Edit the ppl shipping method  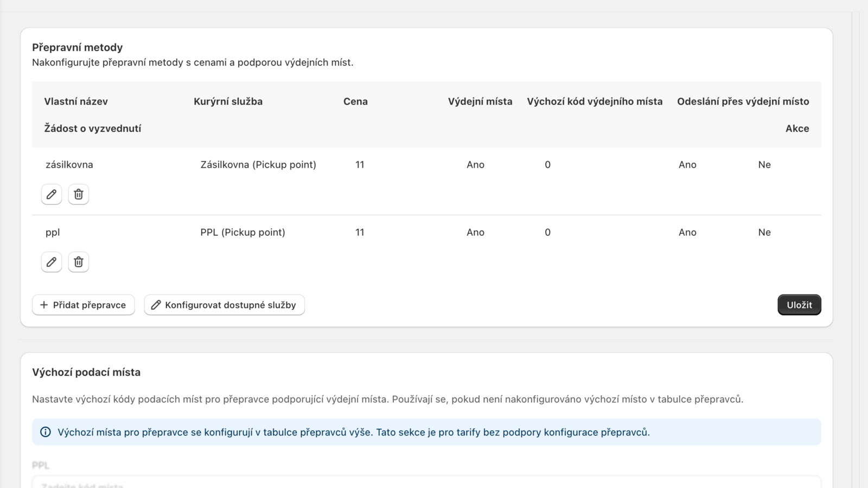coord(52,262)
